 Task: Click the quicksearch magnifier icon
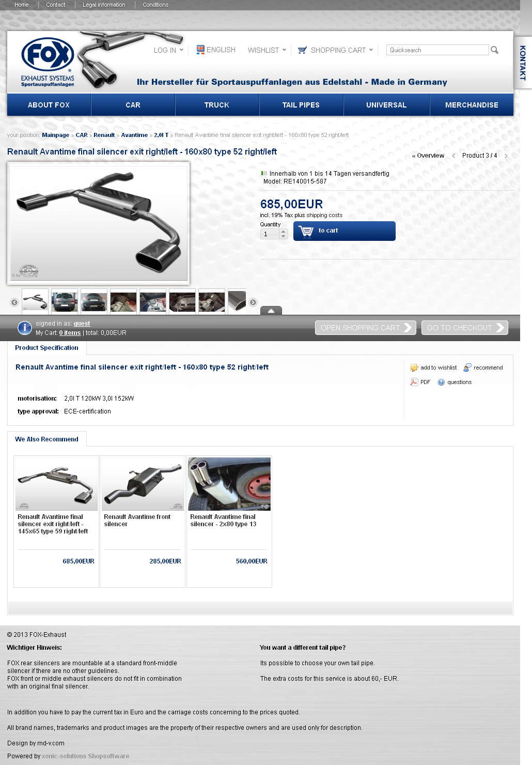click(x=494, y=50)
